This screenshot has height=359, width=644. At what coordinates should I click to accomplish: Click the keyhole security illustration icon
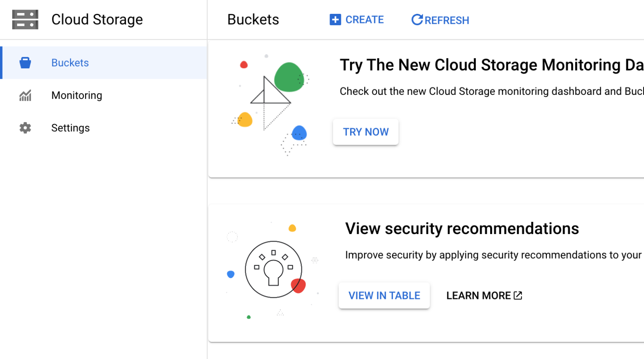273,270
